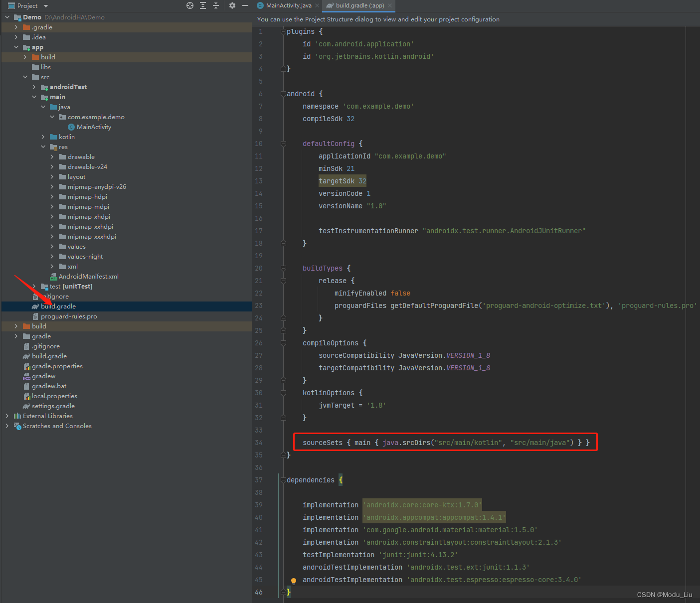Click the sourceSets line in editor

446,443
